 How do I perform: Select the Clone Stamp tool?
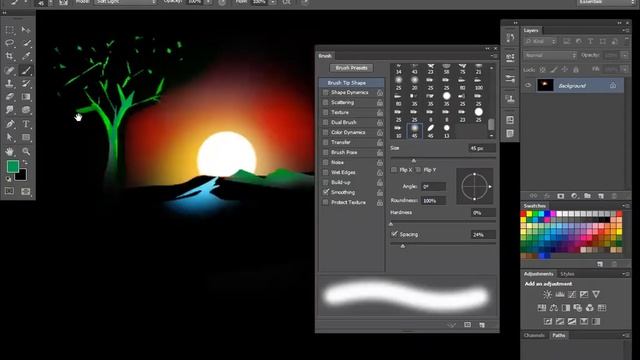[9, 84]
